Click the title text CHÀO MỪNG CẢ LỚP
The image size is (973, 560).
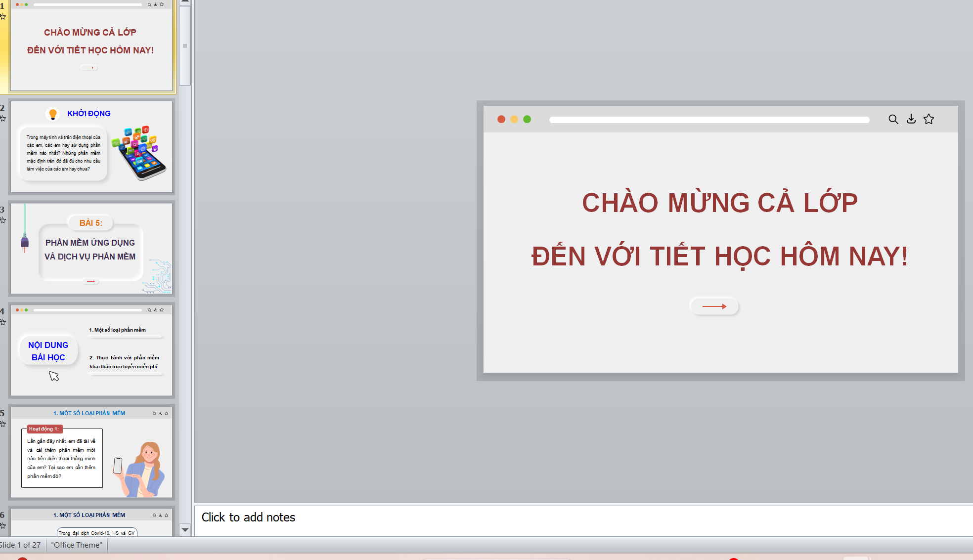pos(719,203)
